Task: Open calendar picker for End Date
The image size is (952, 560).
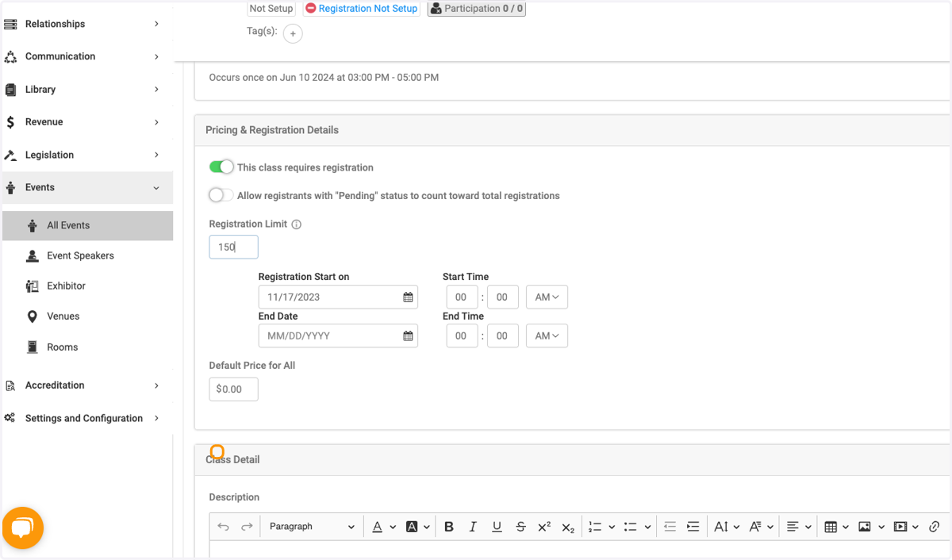Action: (x=408, y=336)
